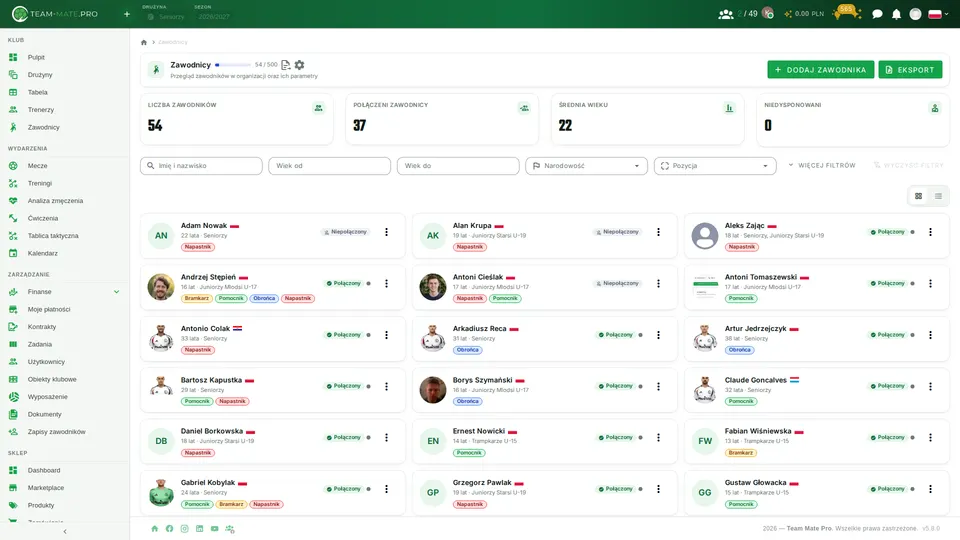Screen dimensions: 960x540
Task: Open the user avatar menu
Action: click(915, 13)
